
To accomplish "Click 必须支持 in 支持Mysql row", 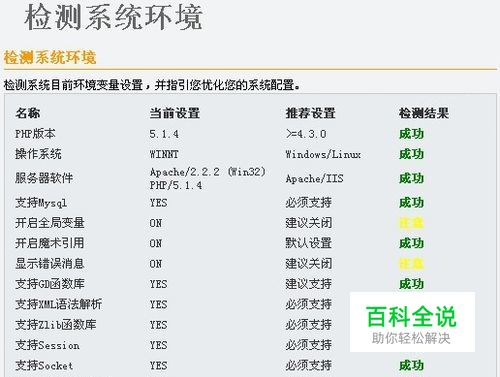I will (x=309, y=202).
